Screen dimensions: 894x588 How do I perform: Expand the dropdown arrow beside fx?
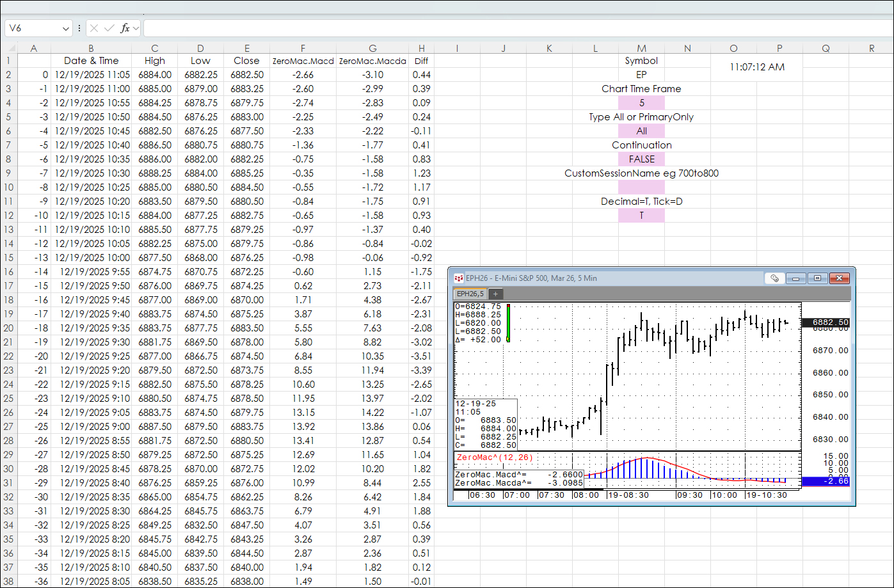[136, 28]
